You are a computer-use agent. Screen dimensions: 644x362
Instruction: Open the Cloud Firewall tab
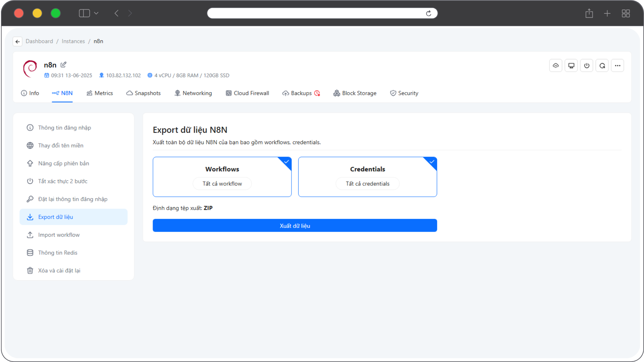tap(247, 93)
